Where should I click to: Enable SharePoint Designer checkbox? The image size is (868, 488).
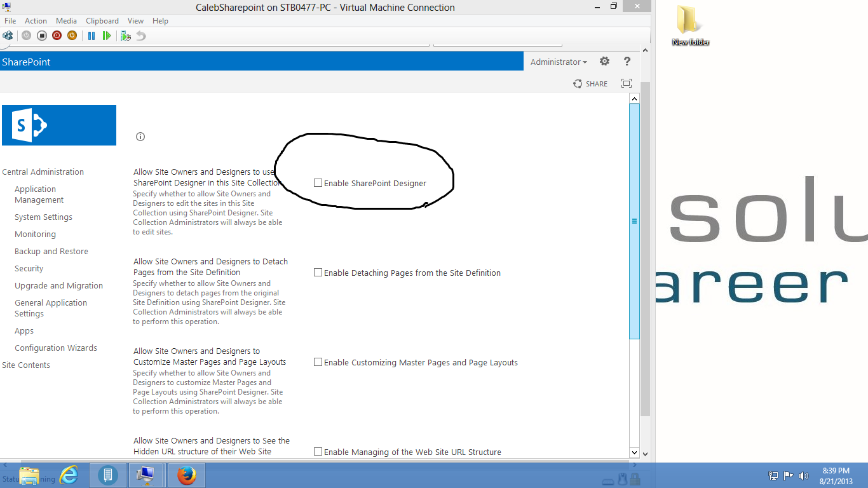coord(318,183)
